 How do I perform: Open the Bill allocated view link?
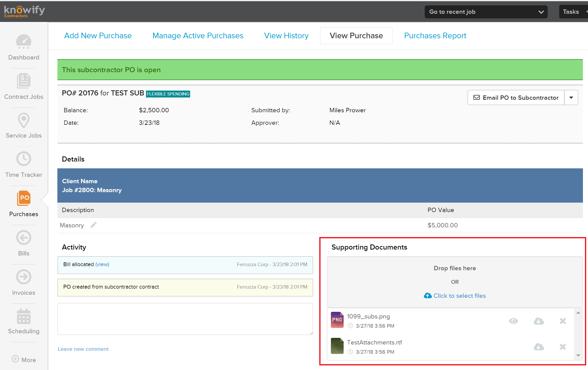102,264
